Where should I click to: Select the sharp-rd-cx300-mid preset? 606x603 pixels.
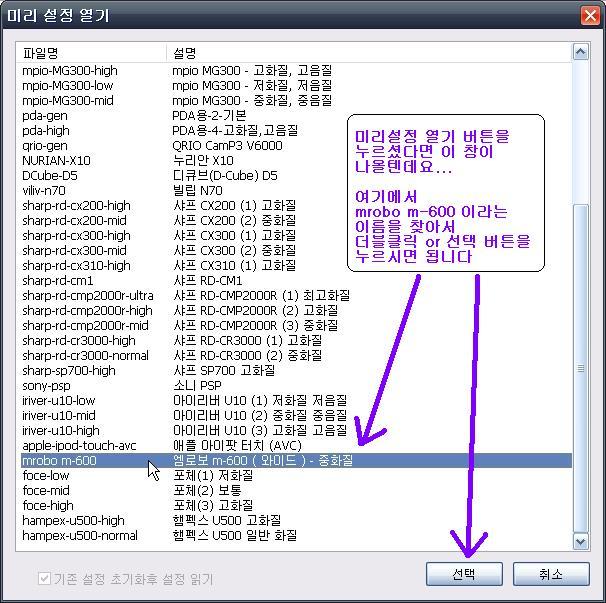coord(296,250)
